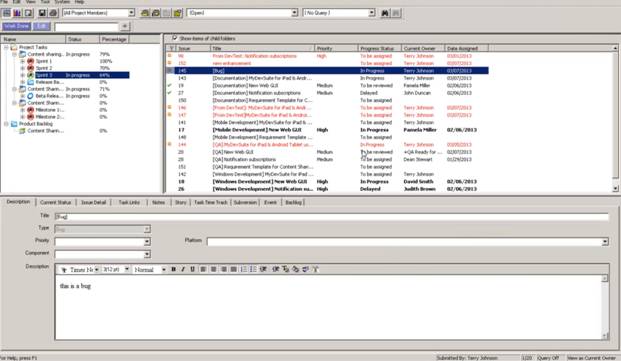This screenshot has height=361, width=621.
Task: Toggle justify alignment in description editor
Action: 234,269
